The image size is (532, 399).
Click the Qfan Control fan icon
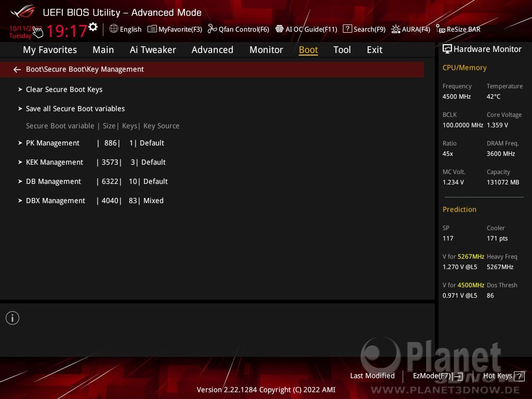[212, 29]
